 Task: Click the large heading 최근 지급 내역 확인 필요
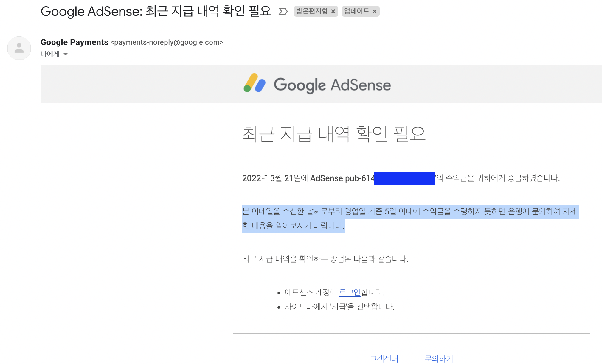coord(334,134)
